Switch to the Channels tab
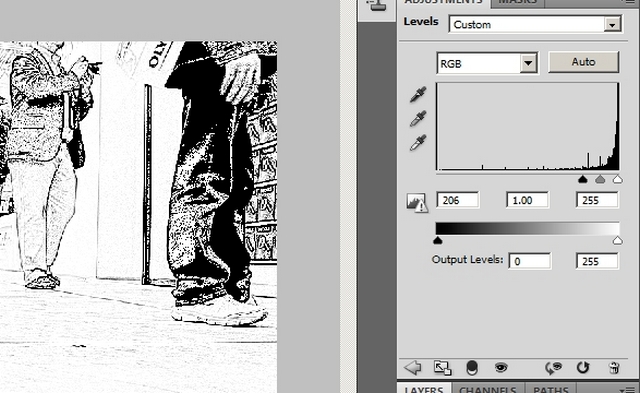Image resolution: width=640 pixels, height=393 pixels. point(488,389)
